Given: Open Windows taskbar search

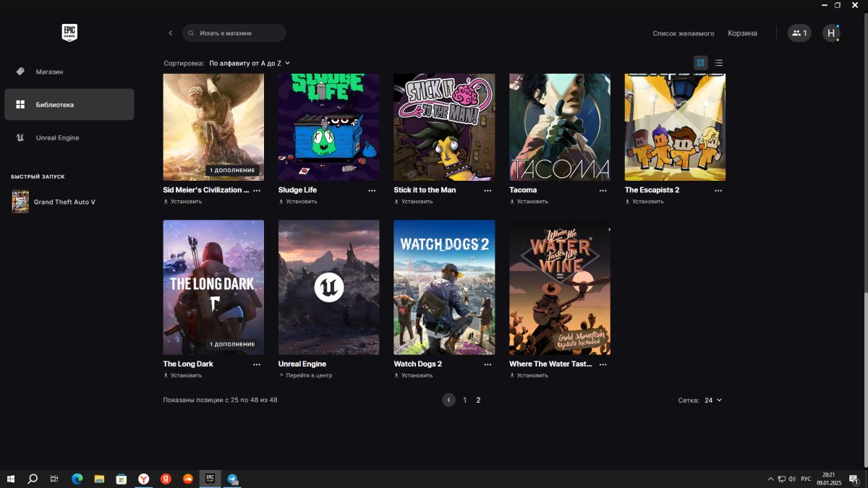Looking at the screenshot, I should (33, 479).
